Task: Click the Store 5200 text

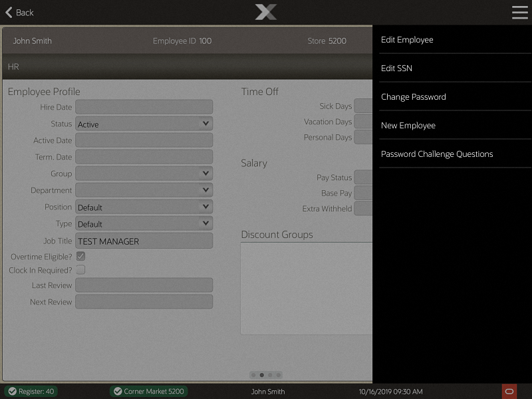Action: [x=327, y=41]
